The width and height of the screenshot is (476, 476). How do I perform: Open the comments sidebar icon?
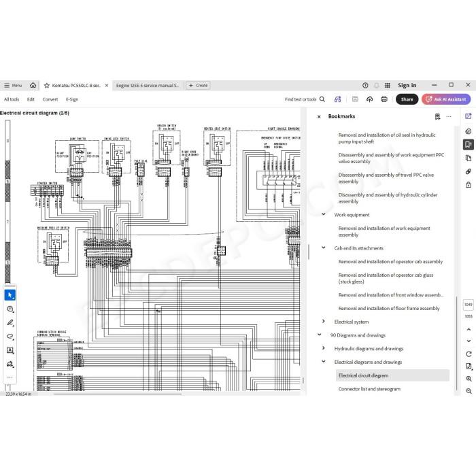coord(468,131)
